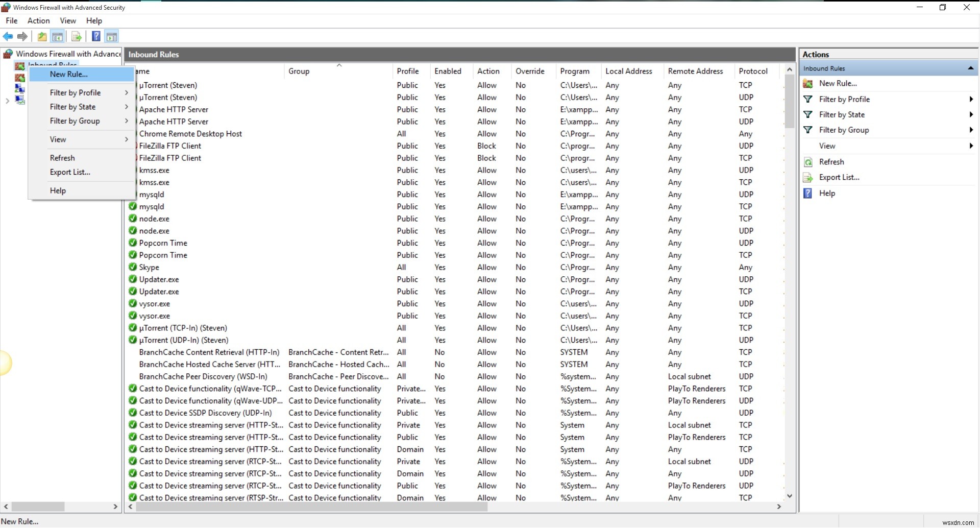Click the show/hide action pane toolbar icon
Screen dimensions: 980x528
click(x=112, y=36)
